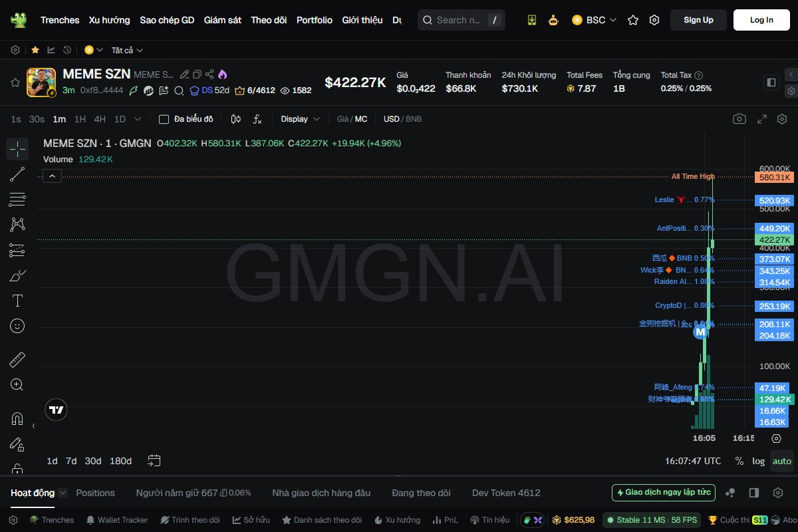Open the indicators fx menu
This screenshot has height=532, width=798.
click(x=257, y=119)
